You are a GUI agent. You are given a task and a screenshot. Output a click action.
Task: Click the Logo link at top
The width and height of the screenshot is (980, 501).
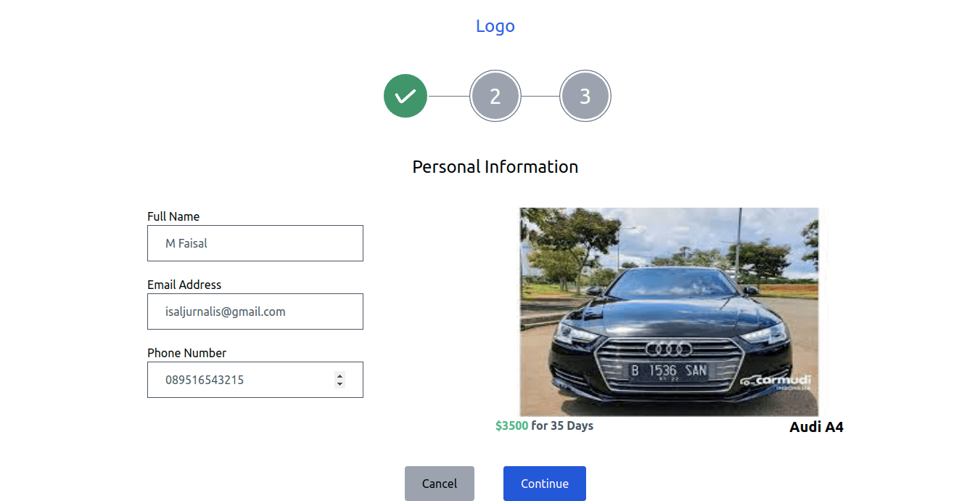[495, 26]
